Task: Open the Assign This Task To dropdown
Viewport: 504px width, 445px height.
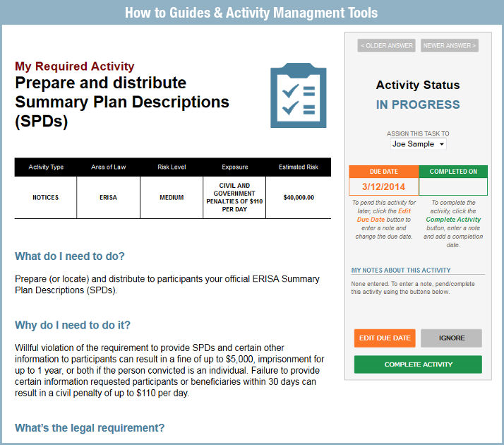Action: 419,144
